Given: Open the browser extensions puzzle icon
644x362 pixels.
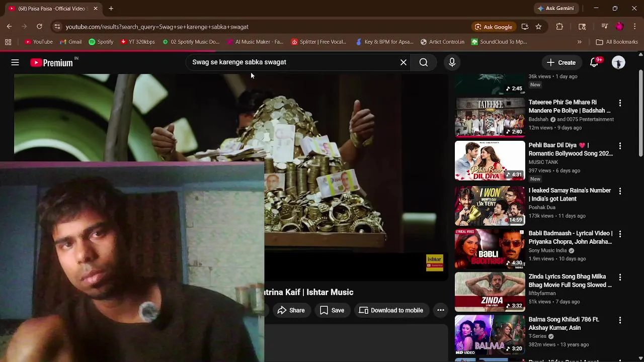Looking at the screenshot, I should 559,27.
